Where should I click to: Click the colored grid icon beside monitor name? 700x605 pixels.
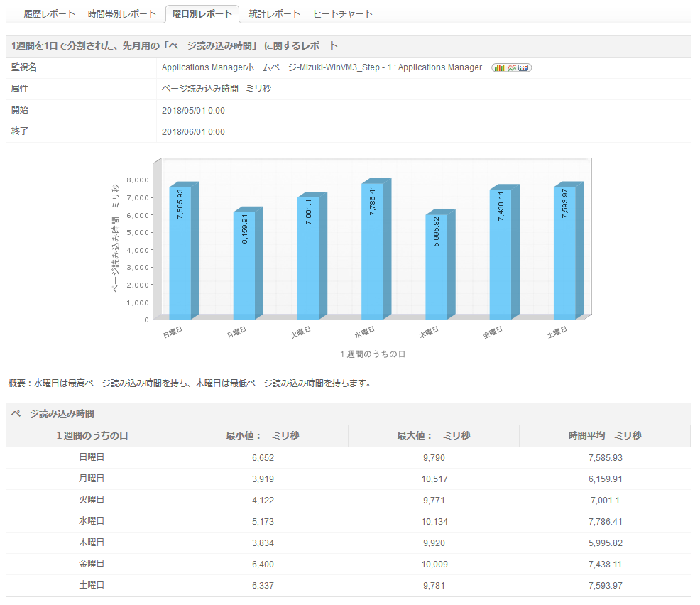click(524, 68)
